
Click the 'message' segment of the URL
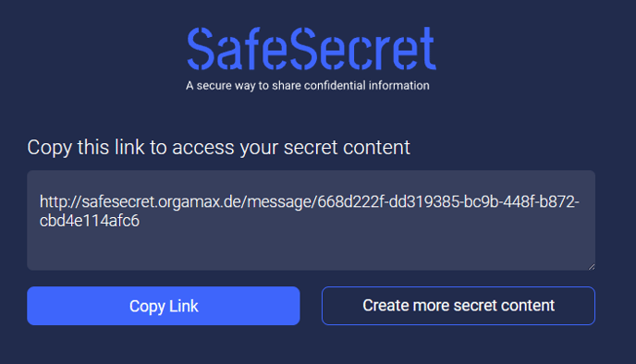[279, 202]
